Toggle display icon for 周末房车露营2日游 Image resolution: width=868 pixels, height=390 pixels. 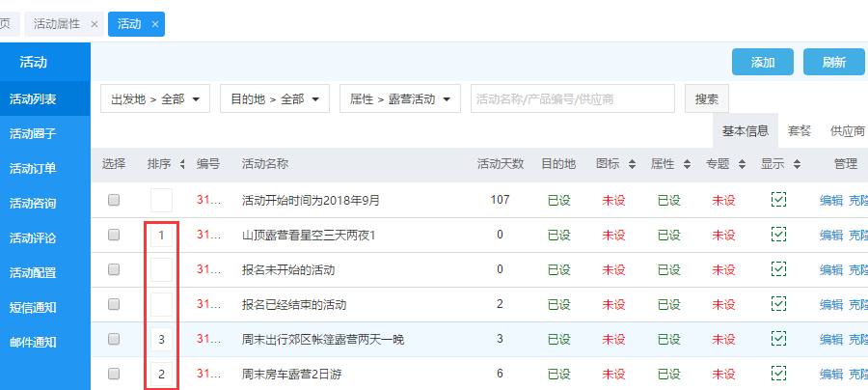[x=778, y=374]
